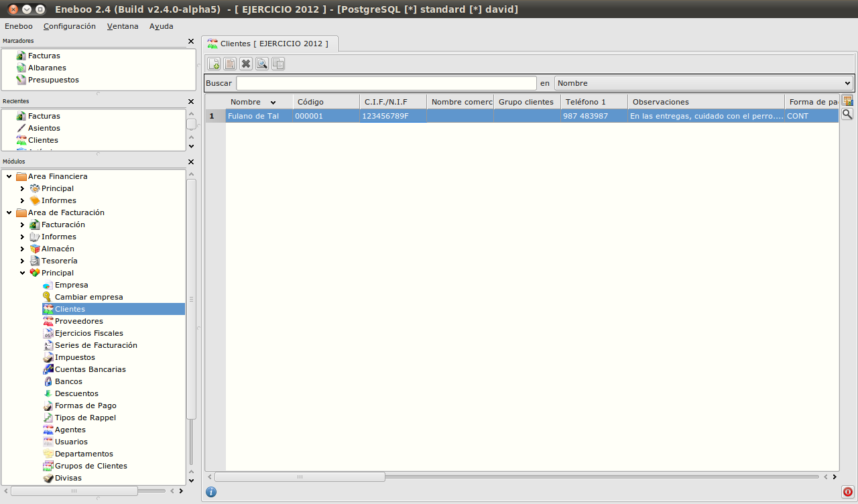Sort table by C.I.F./N.I.F column header
The height and width of the screenshot is (504, 858).
click(x=393, y=102)
